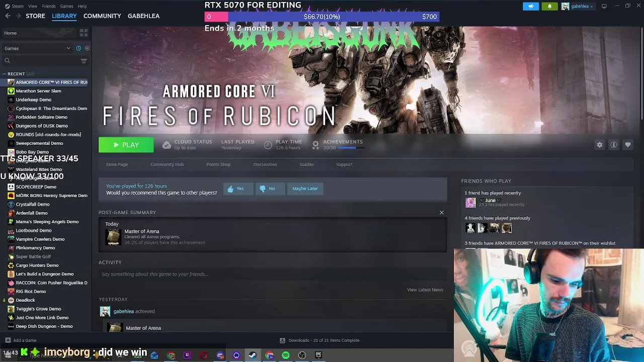Open Spotify from the taskbar
This screenshot has width=644, height=362.
[x=286, y=355]
